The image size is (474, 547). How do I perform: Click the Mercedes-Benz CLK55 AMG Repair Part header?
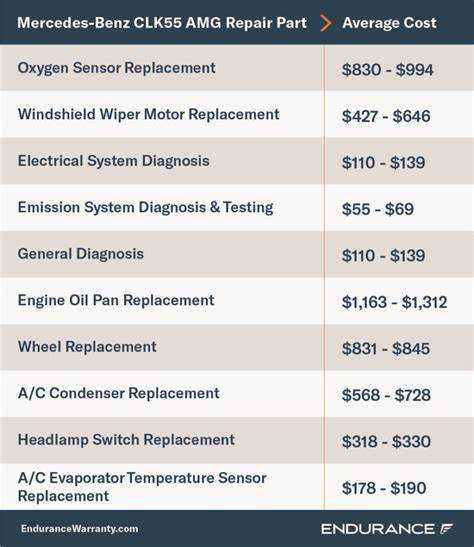(x=162, y=23)
